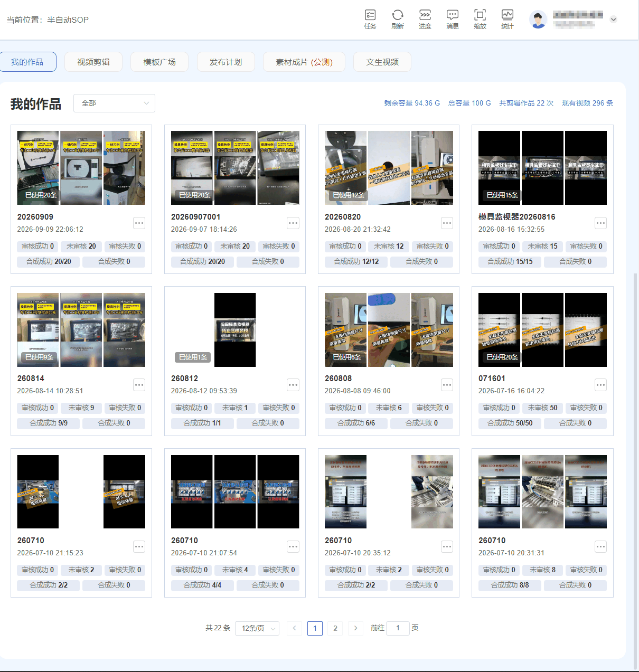Switch to the 模板广场 tab
Screen dimensions: 639x672
159,62
